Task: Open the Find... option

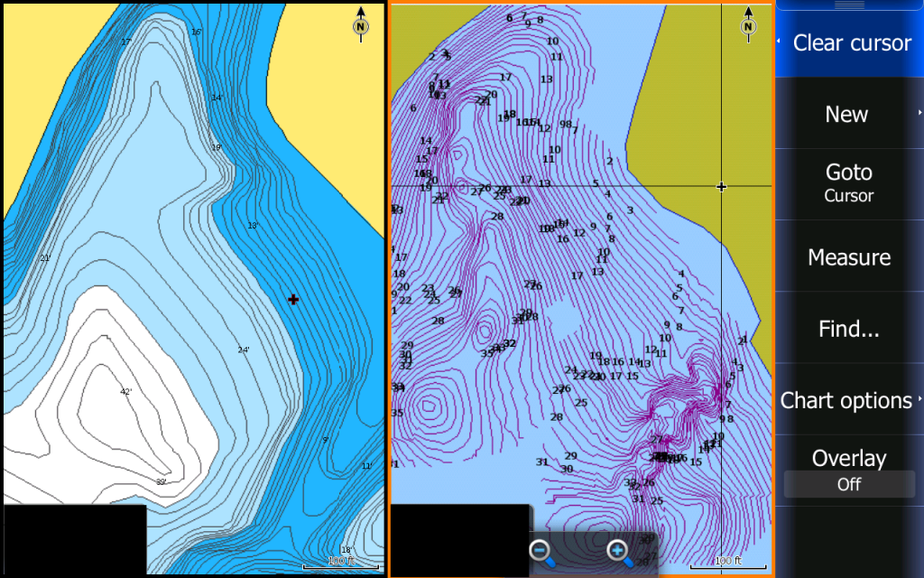Action: (x=848, y=329)
